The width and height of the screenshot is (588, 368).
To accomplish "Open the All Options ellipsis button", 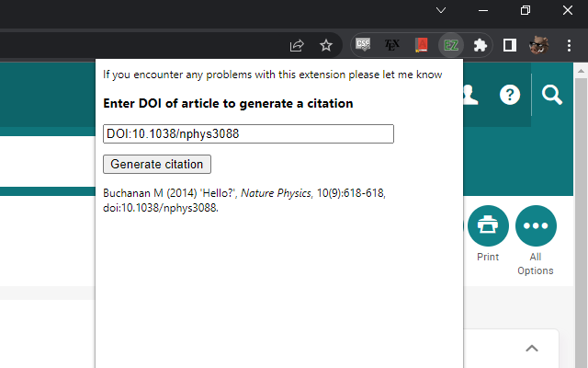I will (x=536, y=225).
